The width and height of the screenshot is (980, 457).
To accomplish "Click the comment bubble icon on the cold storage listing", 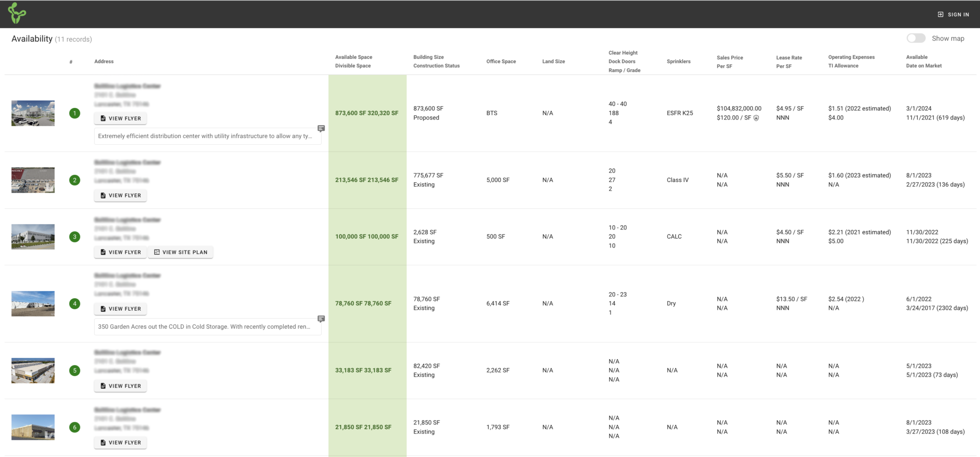I will (321, 318).
